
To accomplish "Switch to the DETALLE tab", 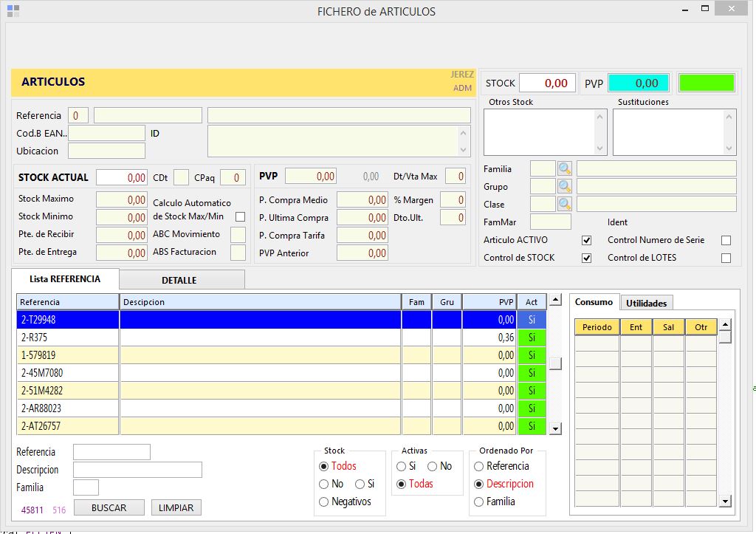I will tap(179, 281).
